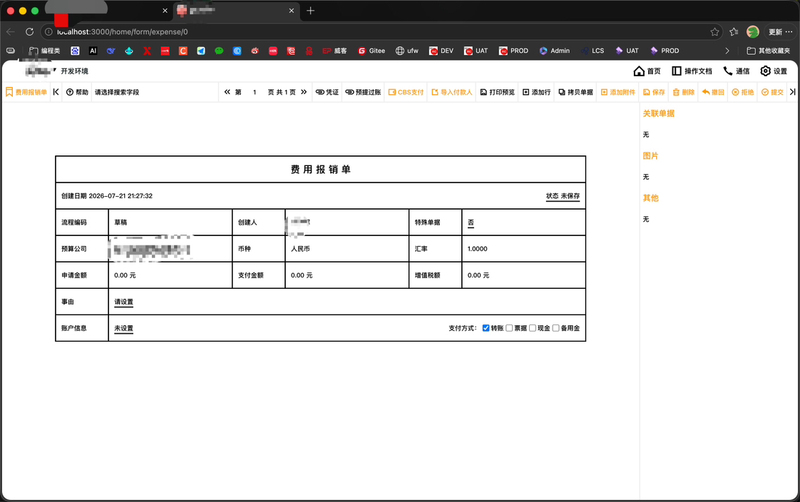Go to next page double-chevron

304,92
